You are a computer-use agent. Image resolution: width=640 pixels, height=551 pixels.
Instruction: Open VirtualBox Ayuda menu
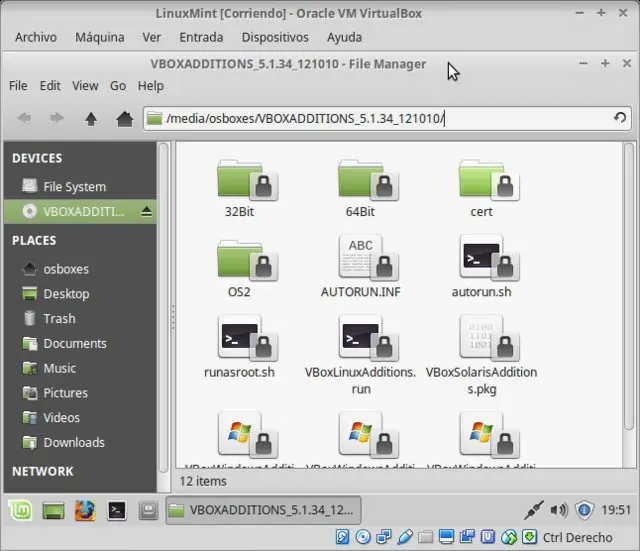(x=344, y=37)
